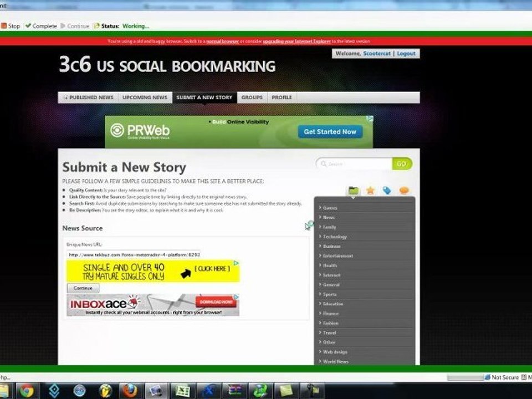532x399 pixels.
Task: Open the Groups tab
Action: pyautogui.click(x=252, y=98)
